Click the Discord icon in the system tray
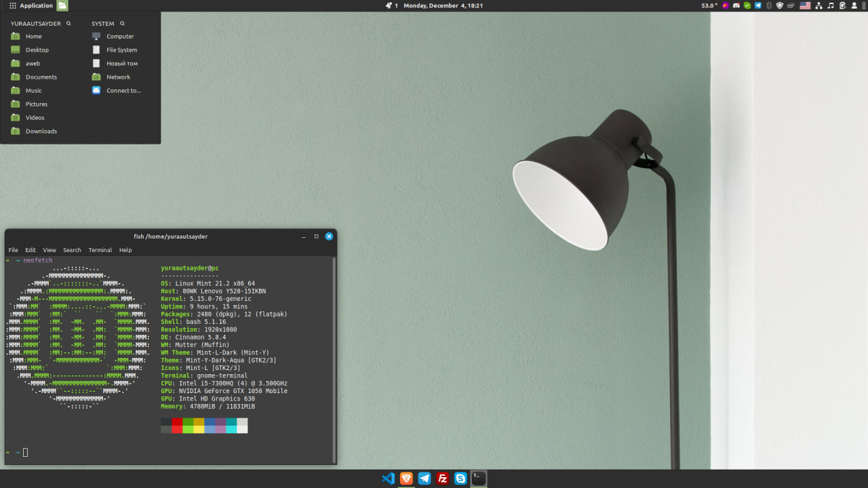The image size is (868, 488). click(736, 5)
